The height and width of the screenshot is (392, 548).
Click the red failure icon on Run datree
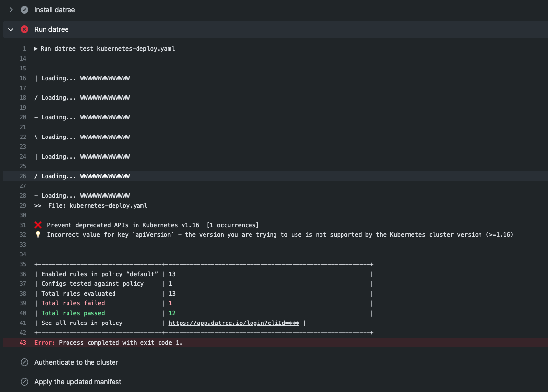coord(24,29)
